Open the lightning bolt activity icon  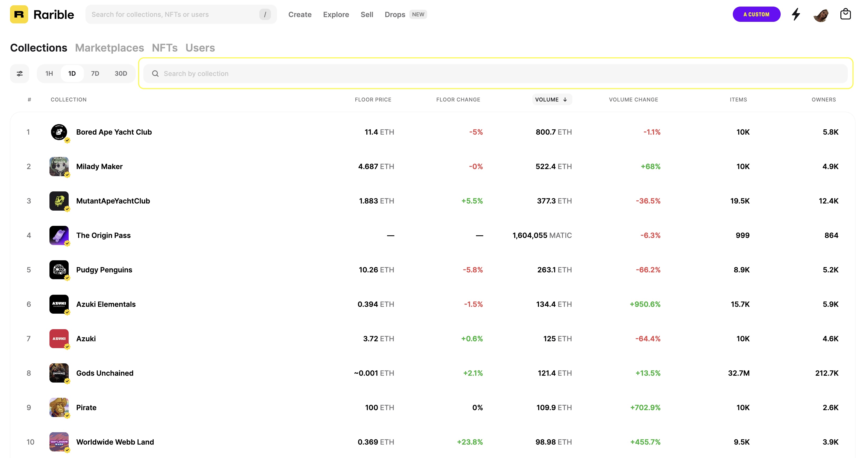click(x=796, y=14)
